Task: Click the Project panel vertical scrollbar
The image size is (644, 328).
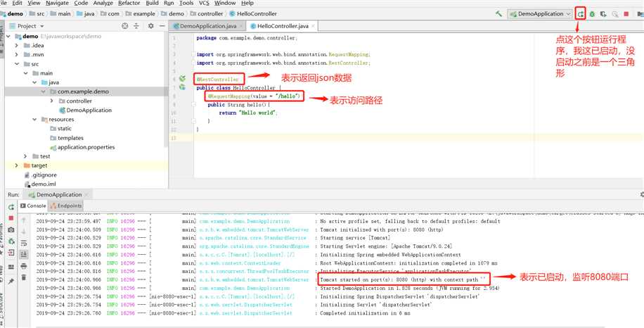Action: 166,89
